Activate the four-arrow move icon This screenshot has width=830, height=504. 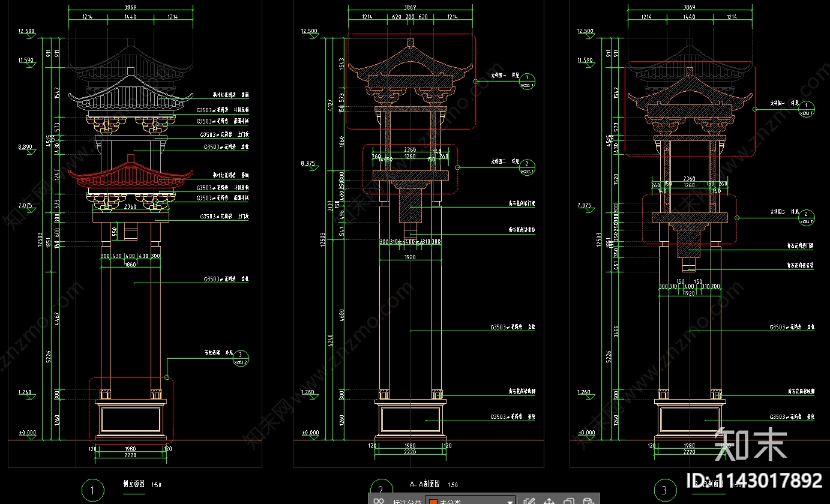(549, 501)
